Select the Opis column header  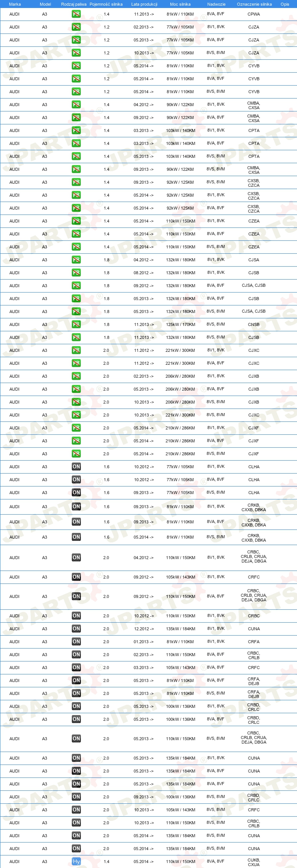tap(285, 4)
